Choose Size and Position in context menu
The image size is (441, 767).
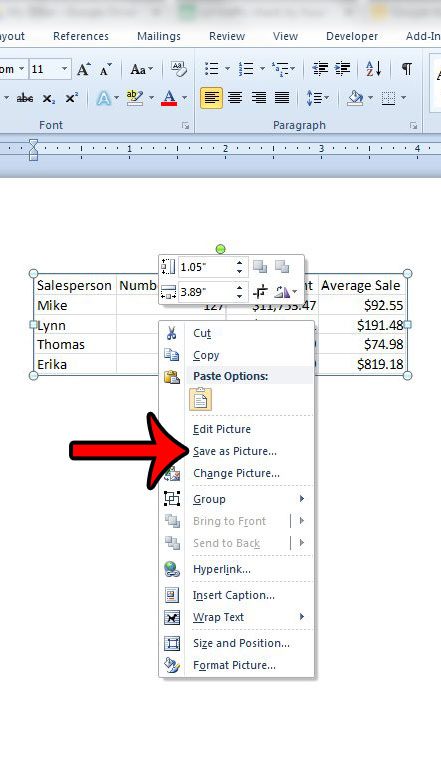[236, 643]
